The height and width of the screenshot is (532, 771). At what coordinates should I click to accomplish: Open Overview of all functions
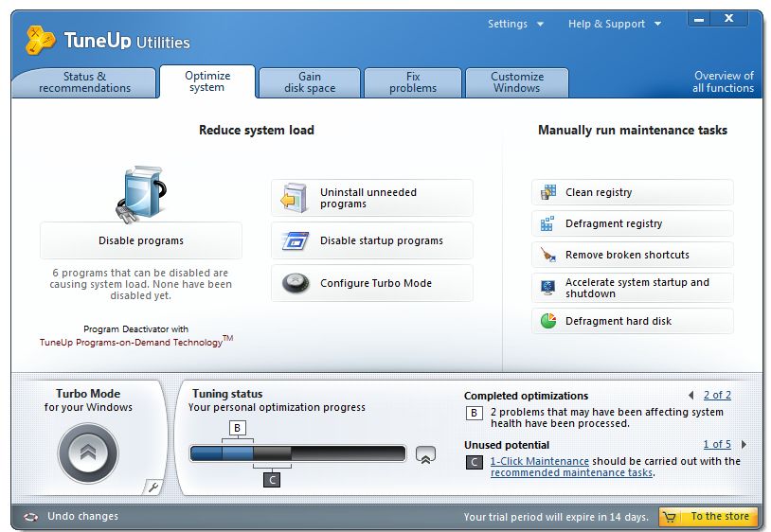click(723, 82)
